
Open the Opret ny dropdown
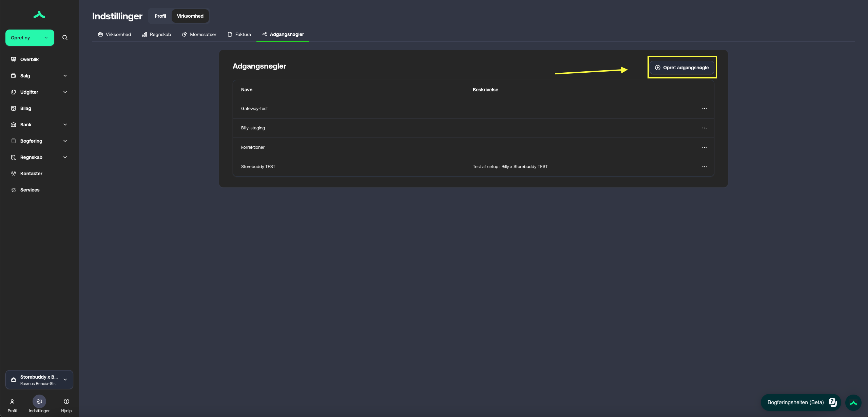(30, 38)
